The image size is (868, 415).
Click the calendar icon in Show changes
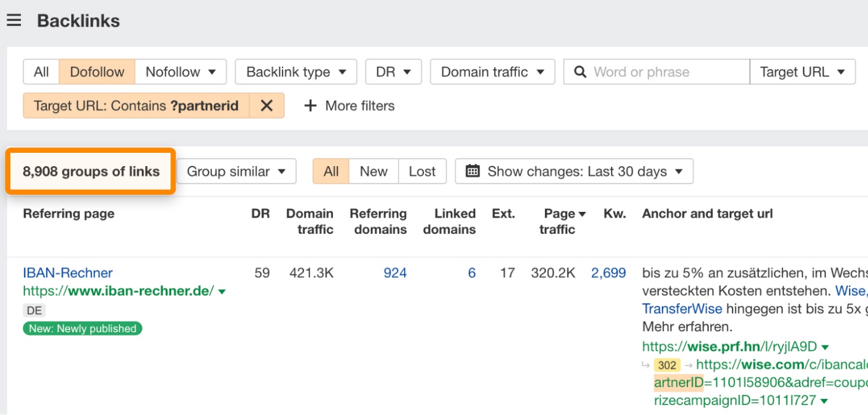coord(473,172)
